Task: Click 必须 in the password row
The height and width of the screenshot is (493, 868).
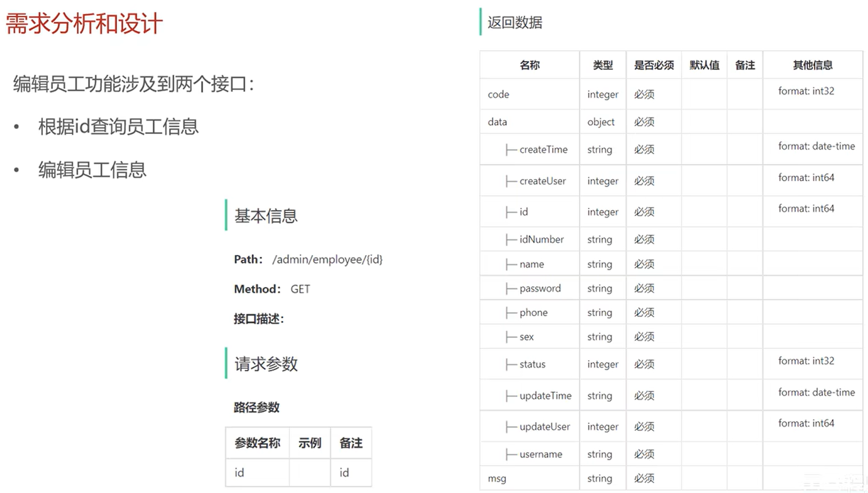Action: pyautogui.click(x=644, y=288)
